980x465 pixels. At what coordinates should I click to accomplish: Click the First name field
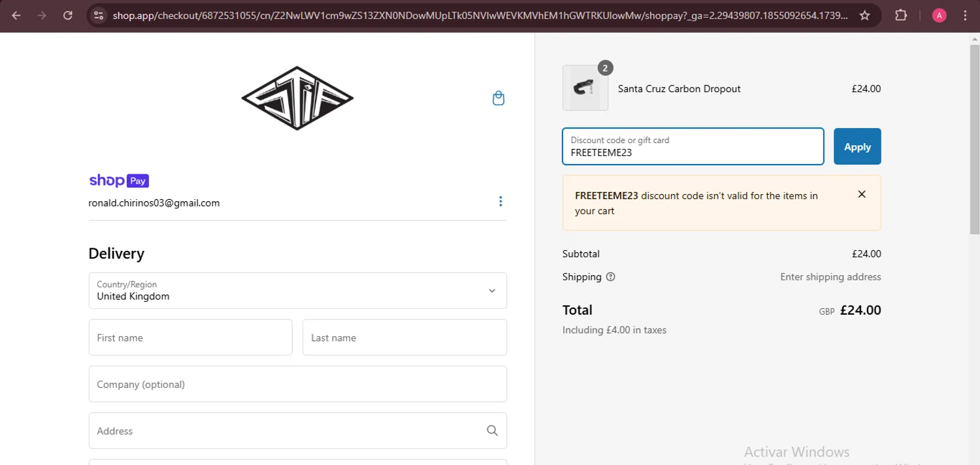pyautogui.click(x=190, y=338)
